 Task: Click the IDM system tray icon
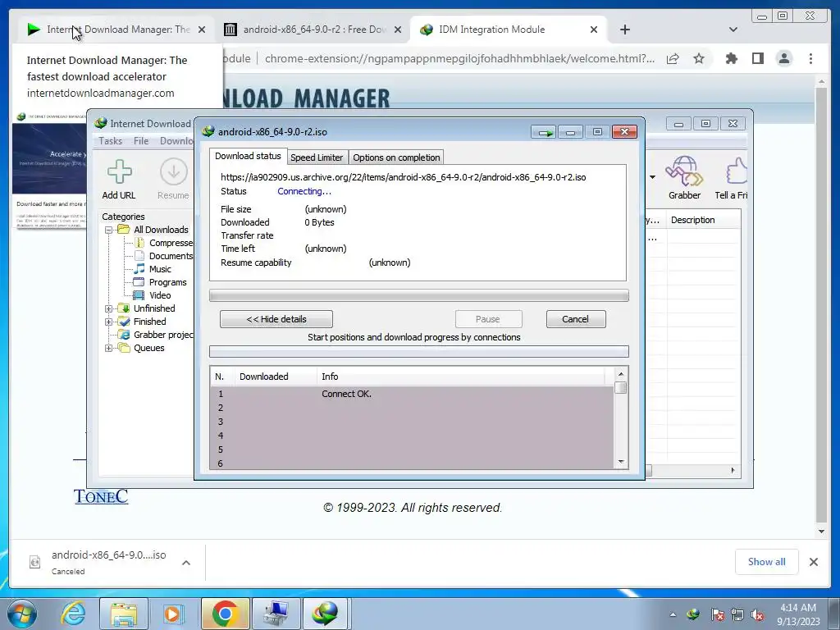tap(692, 614)
